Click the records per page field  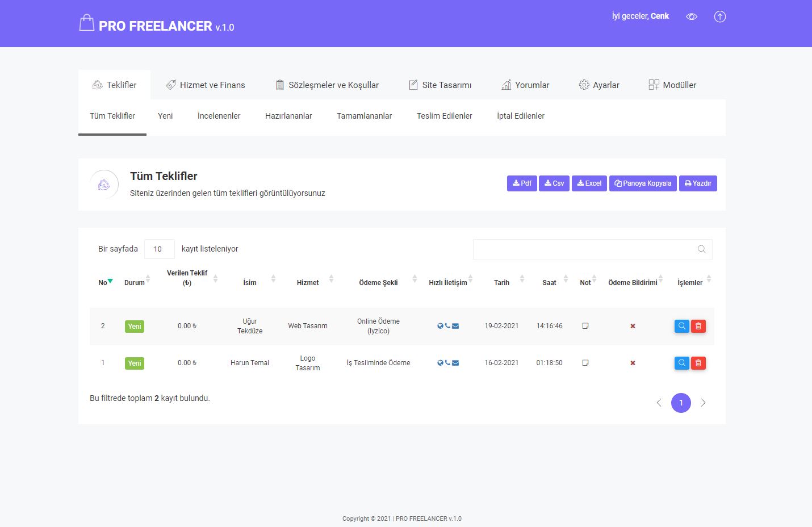point(159,249)
